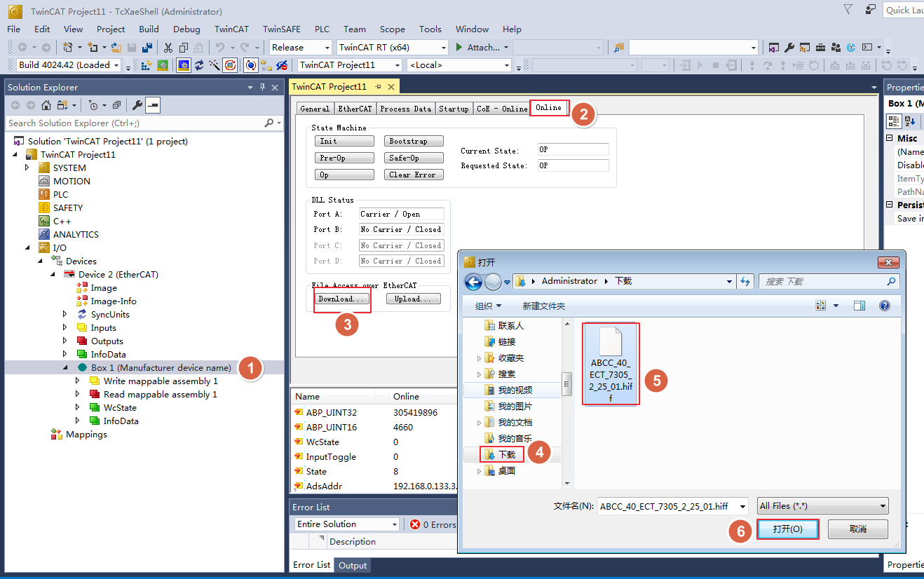Open the Command Window icon

coord(867,48)
